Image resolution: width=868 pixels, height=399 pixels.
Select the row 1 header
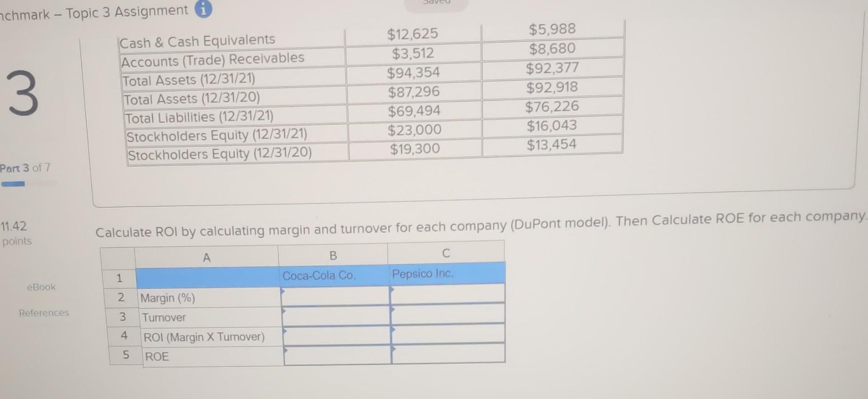[120, 278]
